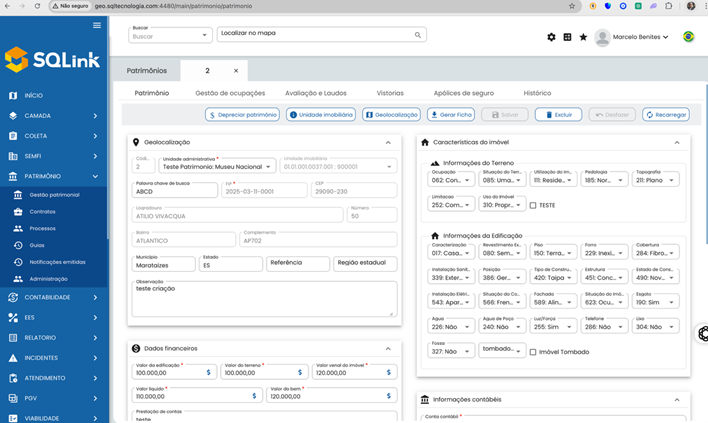Toggle the hamburger menu above SQLink logo
Viewport: 708px width, 423px height.
97,25
